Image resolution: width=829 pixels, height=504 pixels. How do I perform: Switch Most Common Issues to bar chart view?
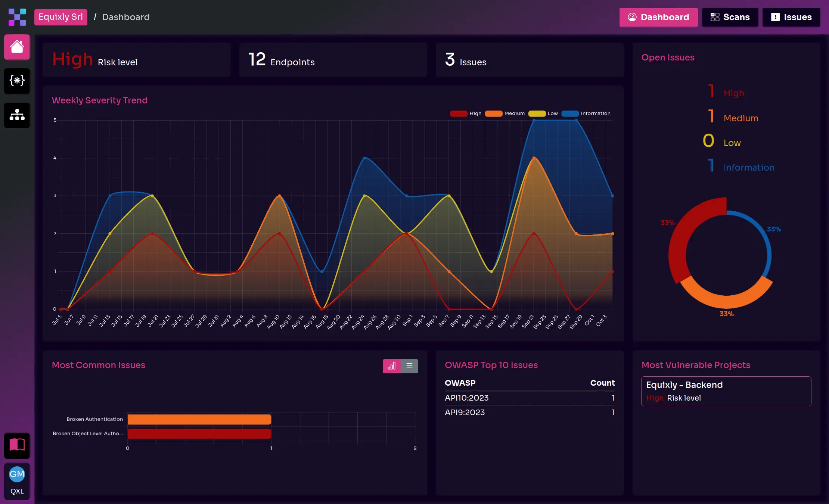pos(391,366)
